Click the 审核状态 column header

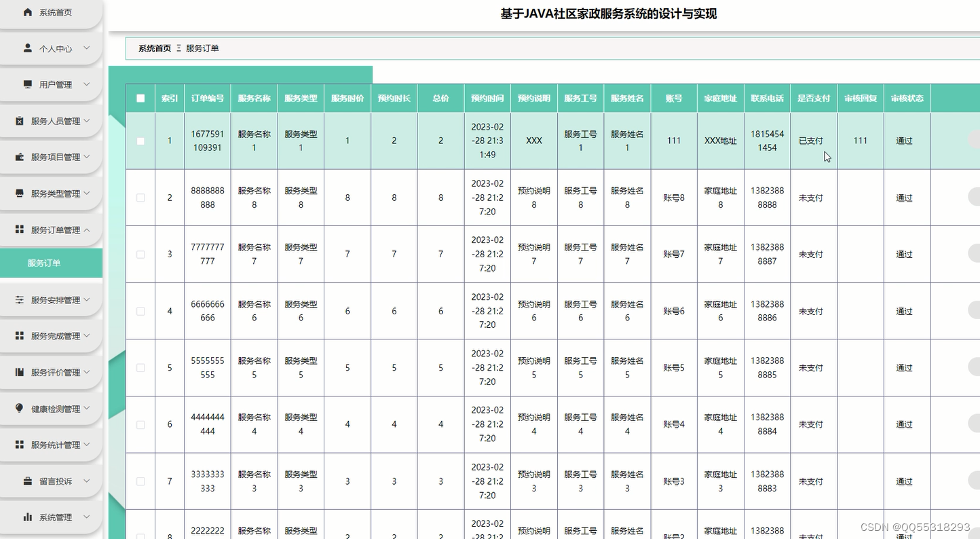point(907,98)
